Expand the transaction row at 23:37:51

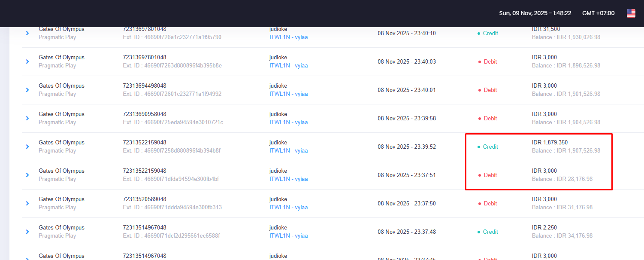[27, 175]
